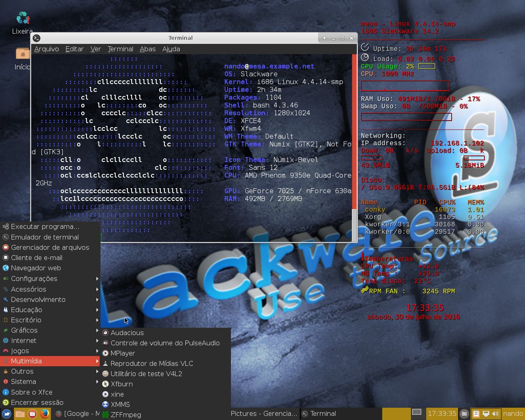Open the Abas menu in Terminal

pos(148,49)
